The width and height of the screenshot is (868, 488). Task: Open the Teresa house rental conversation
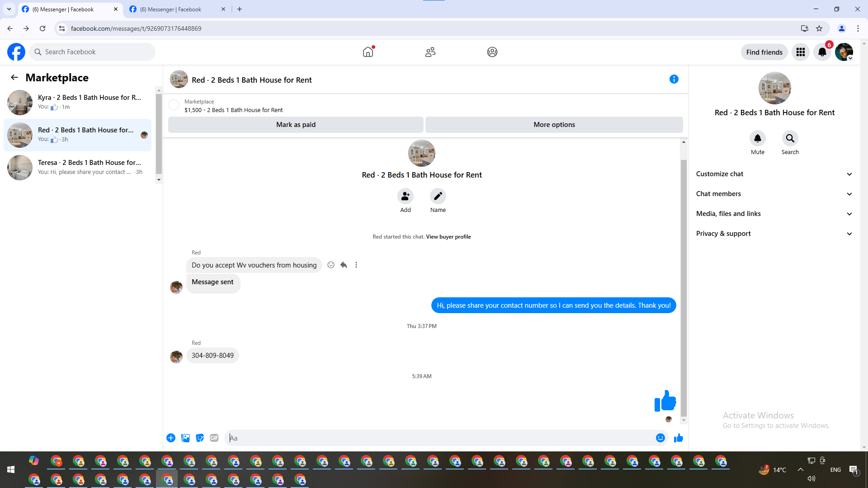(x=77, y=168)
